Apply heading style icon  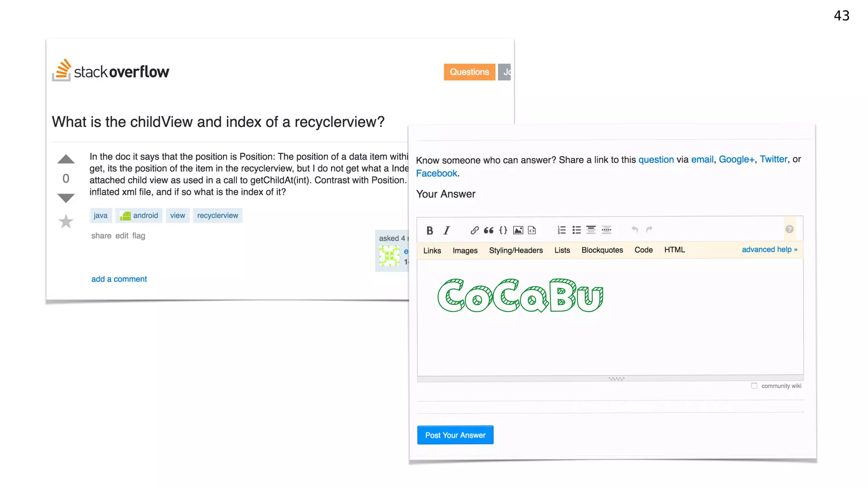[591, 230]
